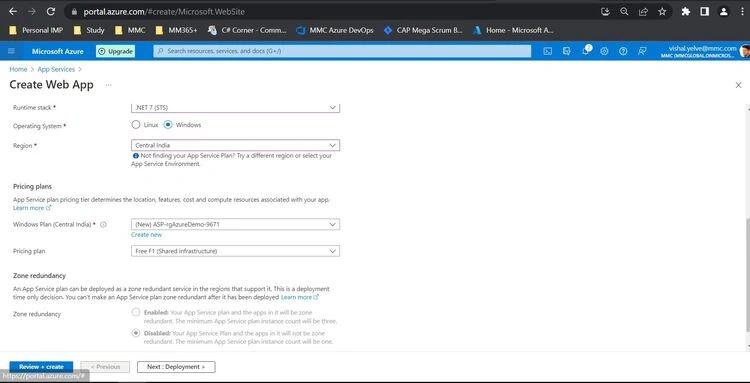Open the browser extensions puzzle icon
750x383 pixels.
point(686,11)
